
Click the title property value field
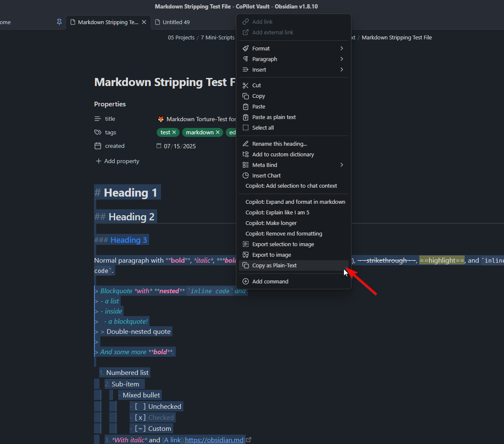201,119
